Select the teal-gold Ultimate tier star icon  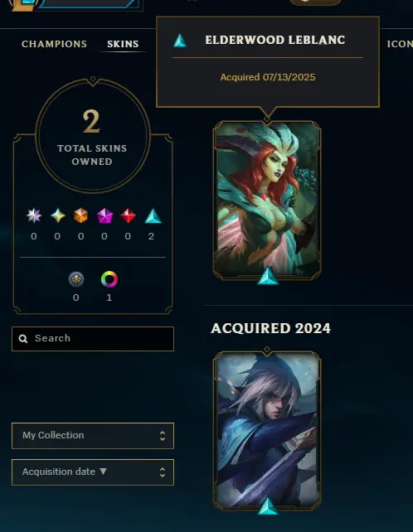(58, 215)
